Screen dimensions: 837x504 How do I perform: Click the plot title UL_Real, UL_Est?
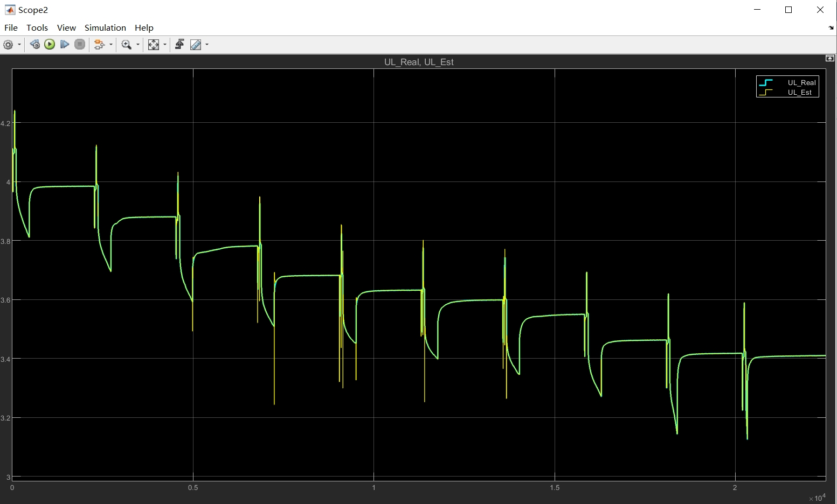click(419, 62)
